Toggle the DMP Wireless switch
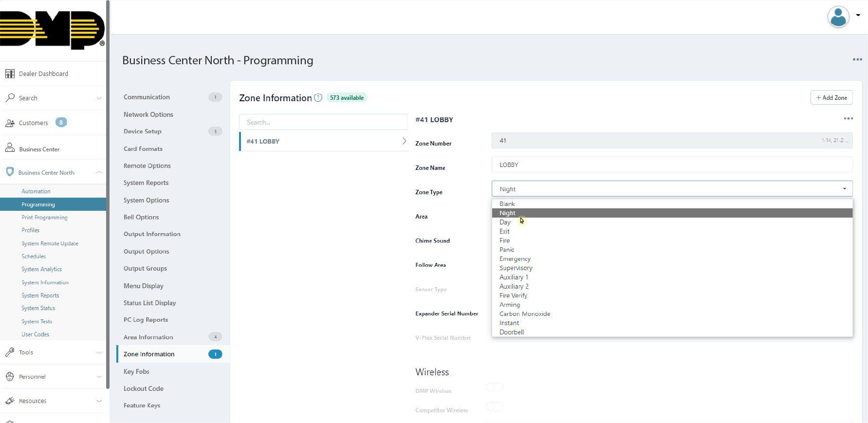Image resolution: width=868 pixels, height=423 pixels. click(495, 387)
